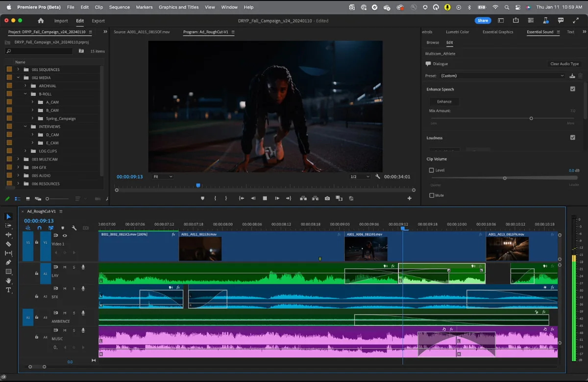Enable the Clip Volume Level checkbox
The height and width of the screenshot is (382, 588).
pyautogui.click(x=431, y=170)
